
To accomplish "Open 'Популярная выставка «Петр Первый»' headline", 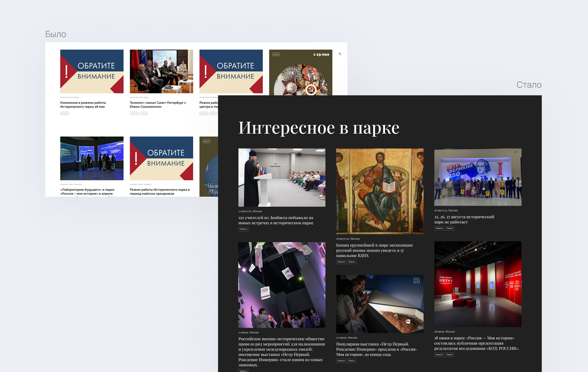I will point(376,349).
